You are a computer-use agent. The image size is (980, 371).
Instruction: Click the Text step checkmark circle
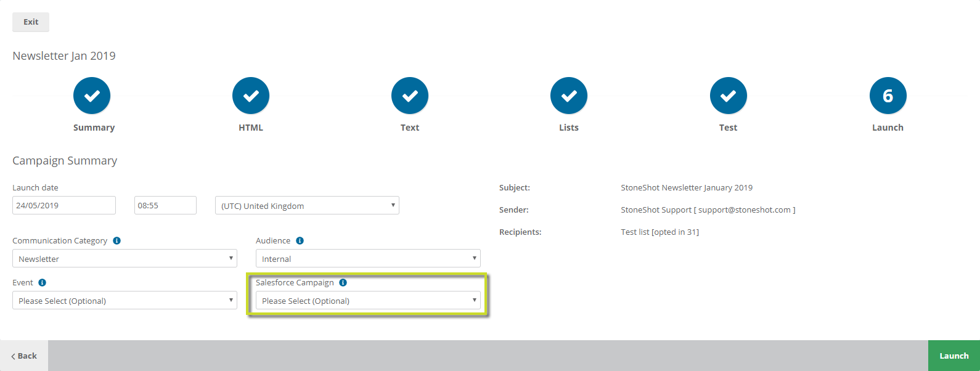tap(410, 96)
